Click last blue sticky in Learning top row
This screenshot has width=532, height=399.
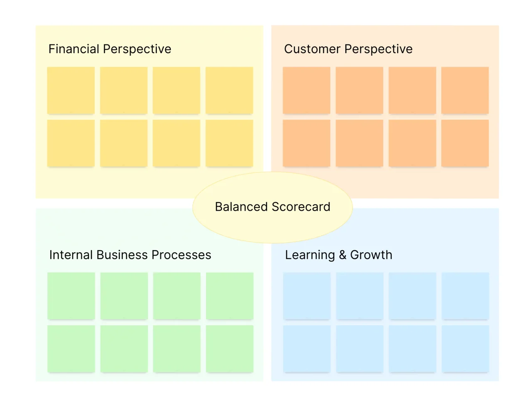point(465,296)
